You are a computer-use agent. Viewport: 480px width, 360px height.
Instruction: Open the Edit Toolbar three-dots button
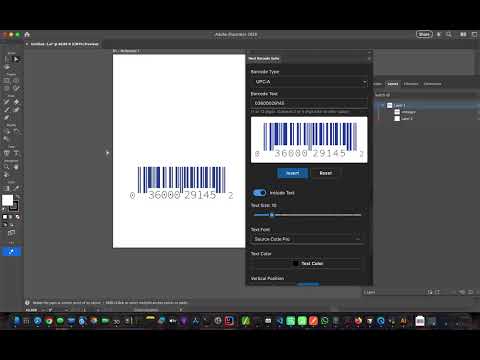click(11, 242)
